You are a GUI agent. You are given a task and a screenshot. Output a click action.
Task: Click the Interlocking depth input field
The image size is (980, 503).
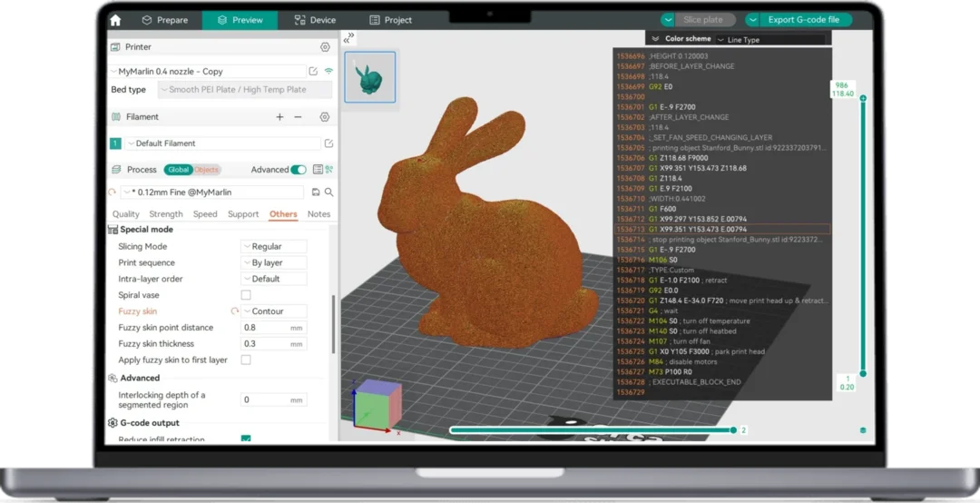[x=274, y=399]
